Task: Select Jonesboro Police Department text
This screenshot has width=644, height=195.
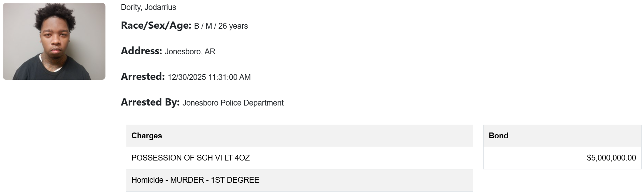Action: pyautogui.click(x=233, y=103)
